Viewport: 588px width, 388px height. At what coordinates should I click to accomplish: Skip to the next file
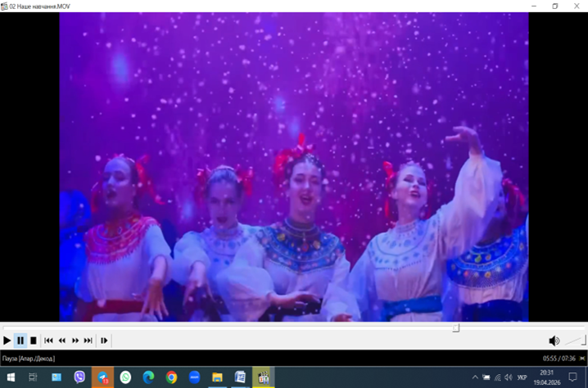point(88,341)
